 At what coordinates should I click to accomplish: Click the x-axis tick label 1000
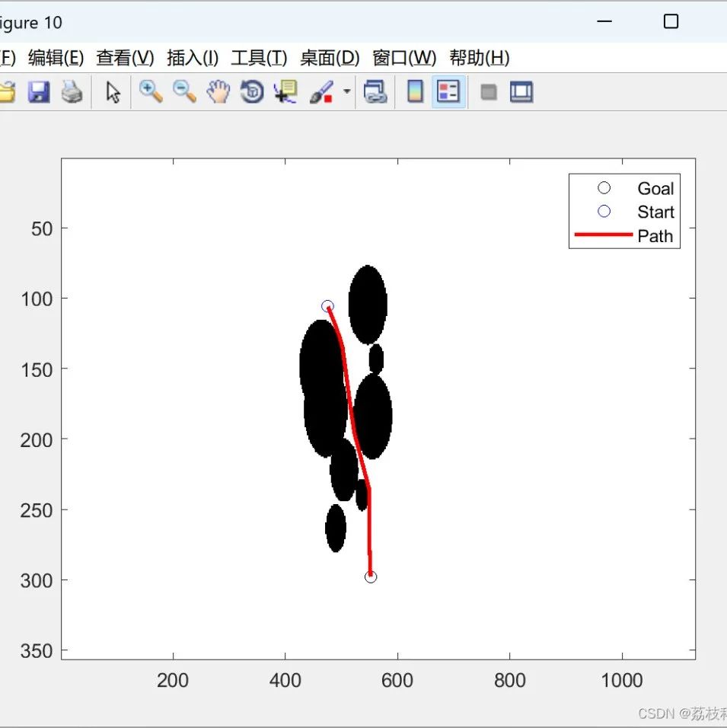pyautogui.click(x=622, y=680)
